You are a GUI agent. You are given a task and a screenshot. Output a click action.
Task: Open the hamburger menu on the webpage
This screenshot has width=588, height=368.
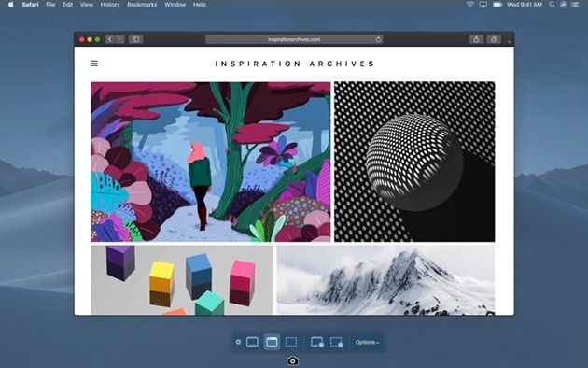(94, 64)
